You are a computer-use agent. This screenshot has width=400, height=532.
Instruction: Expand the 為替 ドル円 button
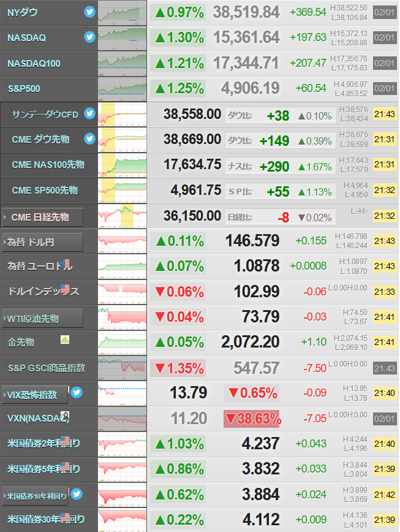tap(42, 242)
